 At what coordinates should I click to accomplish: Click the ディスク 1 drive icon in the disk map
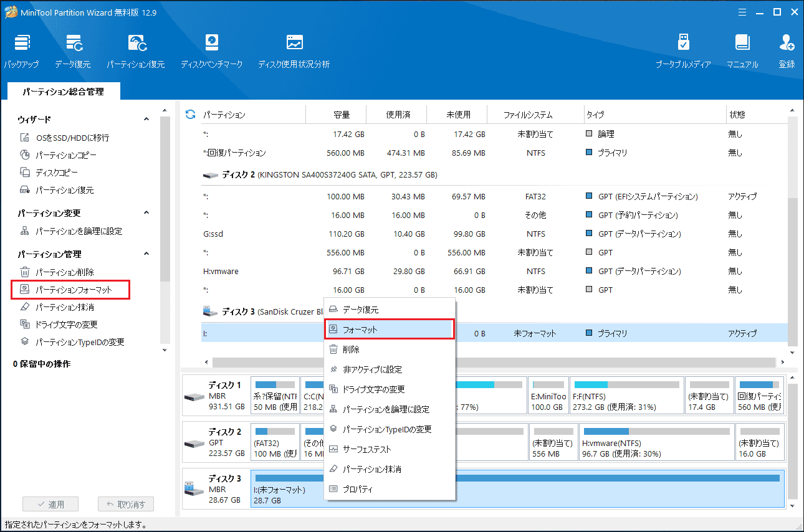194,397
